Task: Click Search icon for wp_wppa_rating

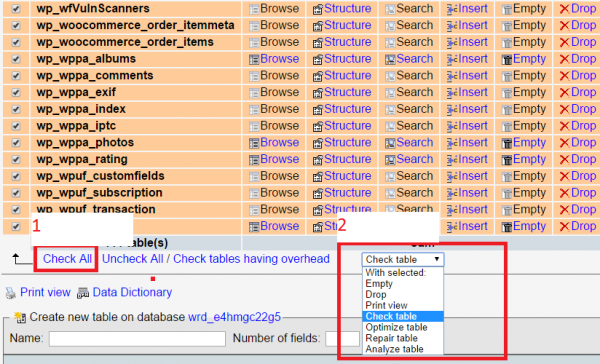Action: point(390,160)
